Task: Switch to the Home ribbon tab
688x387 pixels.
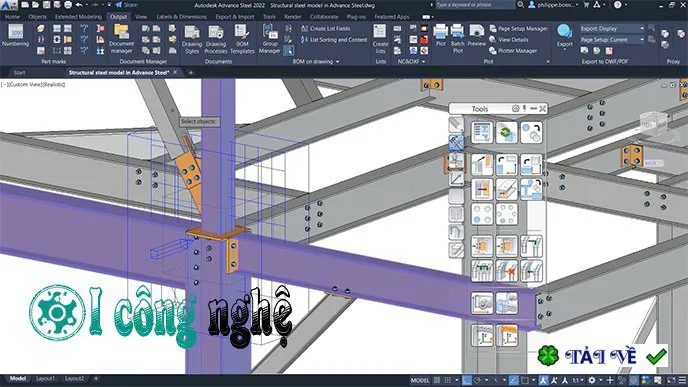Action: coord(12,17)
